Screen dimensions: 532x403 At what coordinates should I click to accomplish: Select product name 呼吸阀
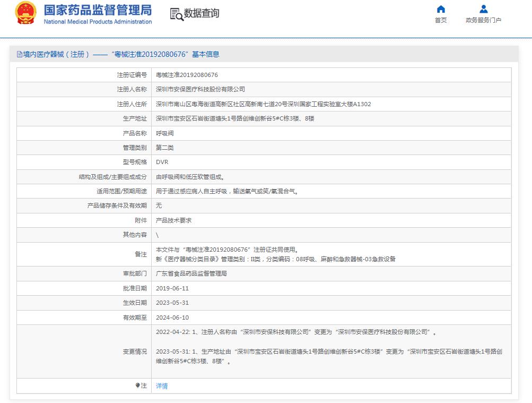click(165, 133)
